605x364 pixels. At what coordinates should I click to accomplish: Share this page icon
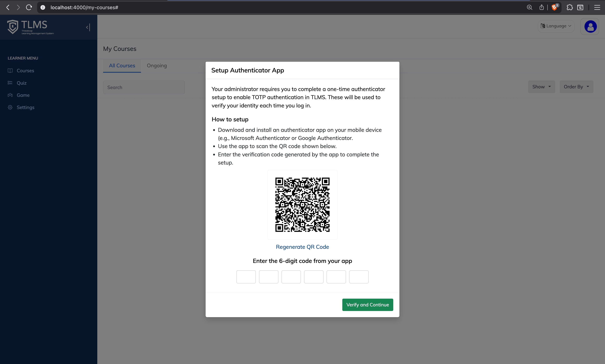[x=541, y=7]
